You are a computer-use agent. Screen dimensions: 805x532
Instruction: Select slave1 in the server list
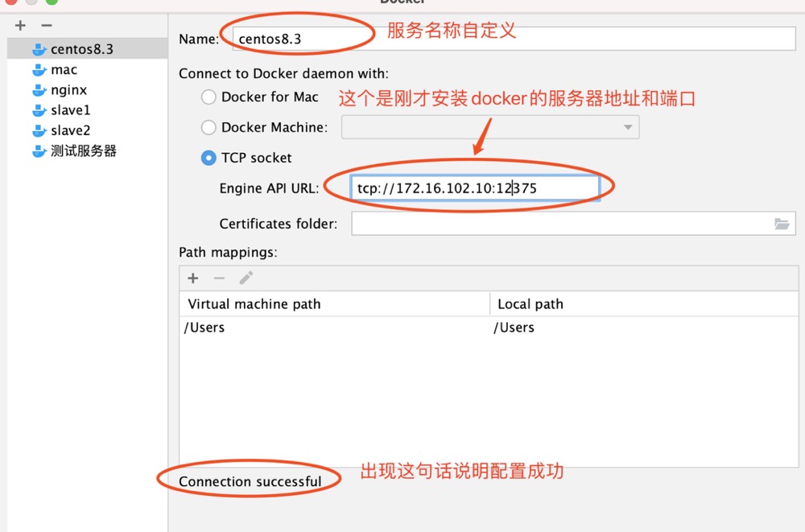click(x=70, y=110)
